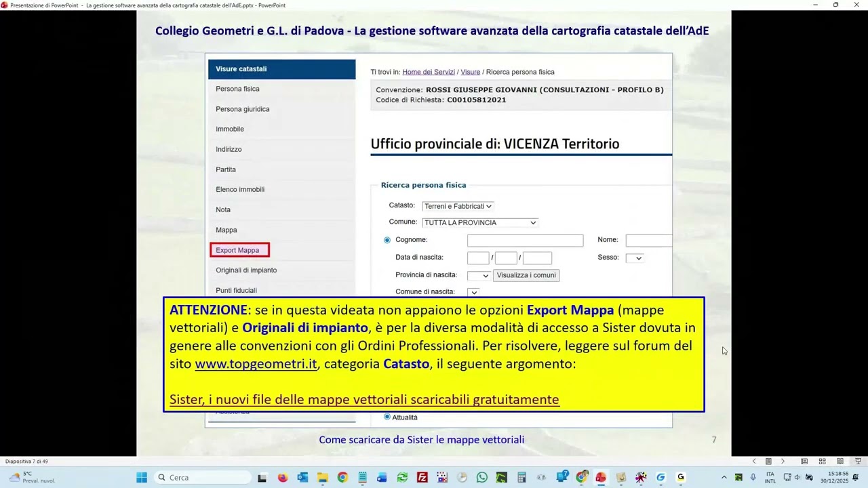The width and height of the screenshot is (868, 488).
Task: Select 'Indirizzo' menu entry
Action: coord(229,149)
